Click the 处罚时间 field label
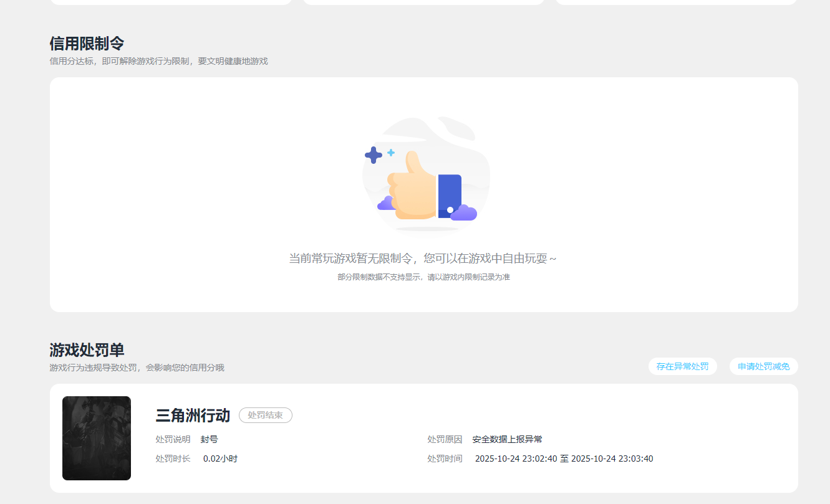830x504 pixels. tap(445, 458)
